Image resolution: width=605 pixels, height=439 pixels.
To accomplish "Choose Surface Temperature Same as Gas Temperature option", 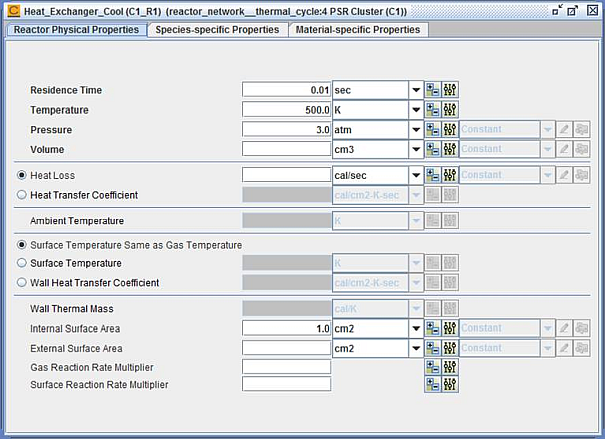I will pyautogui.click(x=22, y=245).
